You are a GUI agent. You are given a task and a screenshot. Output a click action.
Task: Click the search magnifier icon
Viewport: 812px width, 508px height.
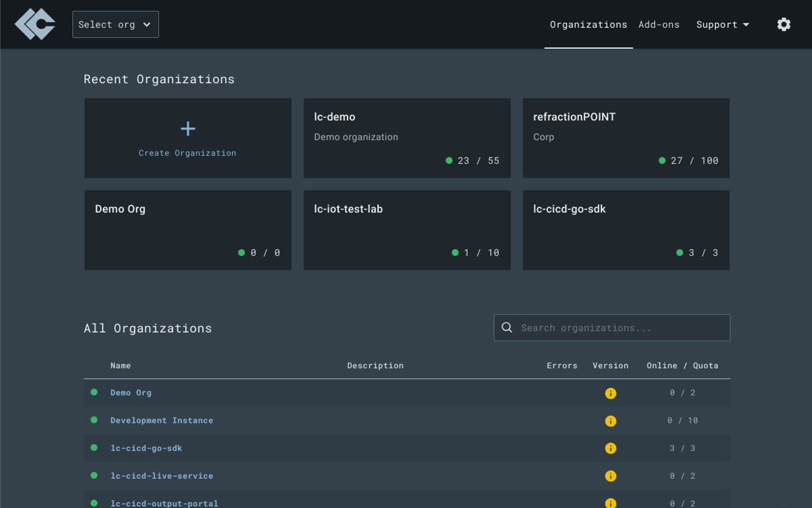pos(507,328)
